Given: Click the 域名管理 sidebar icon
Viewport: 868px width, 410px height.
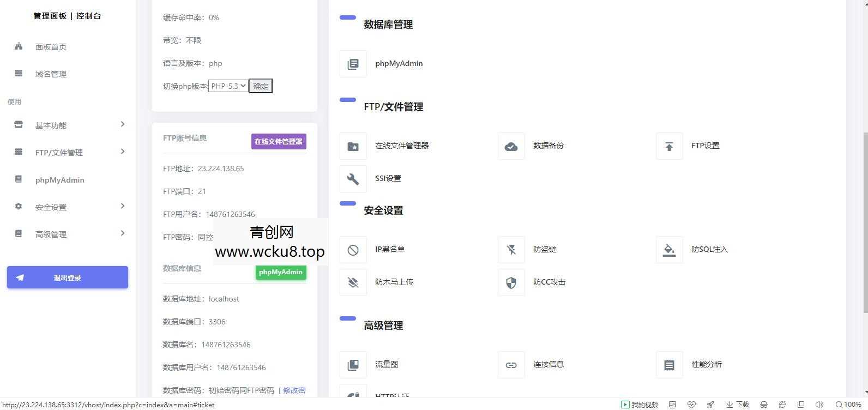Looking at the screenshot, I should pos(19,74).
